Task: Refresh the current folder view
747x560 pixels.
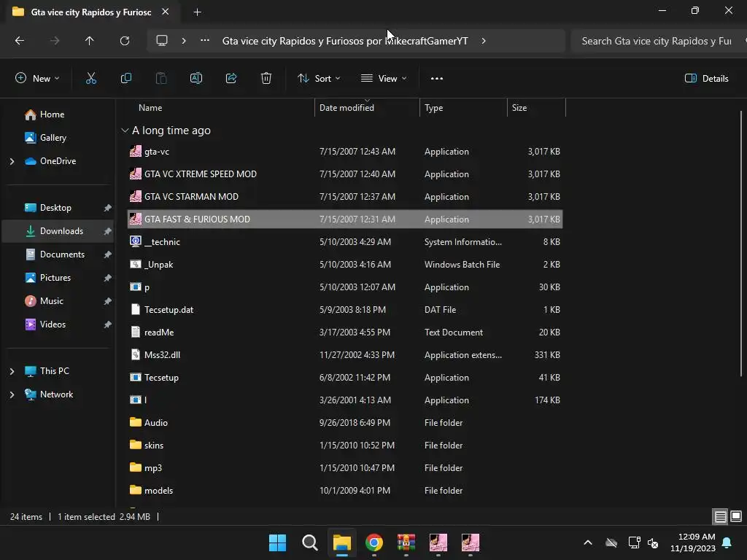Action: (x=125, y=41)
